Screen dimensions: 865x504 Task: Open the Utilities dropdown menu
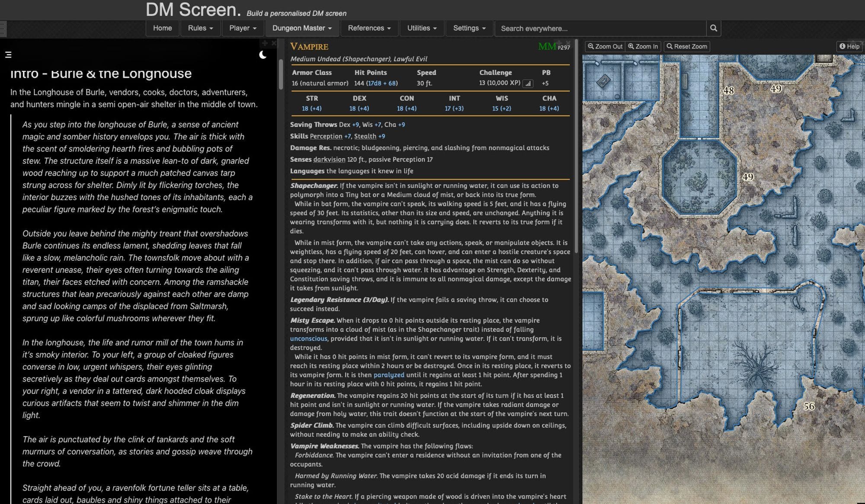tap(422, 28)
